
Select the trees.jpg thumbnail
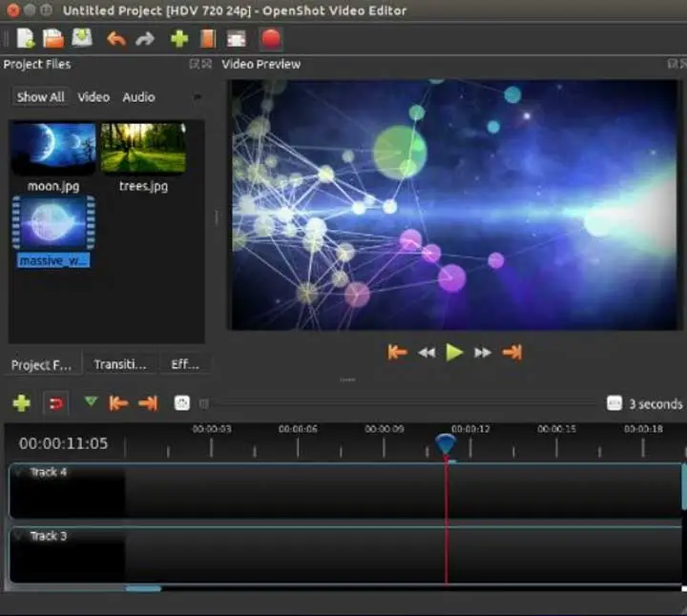(x=143, y=149)
